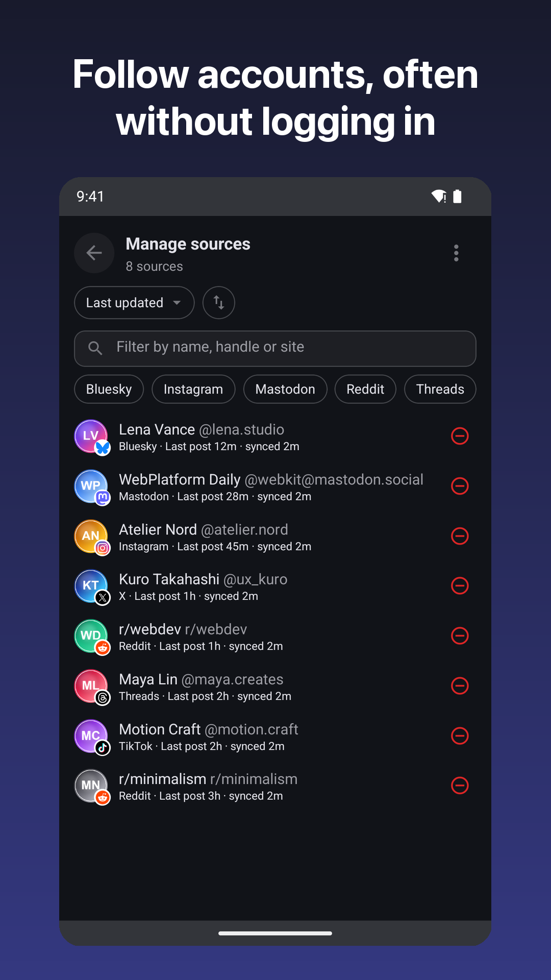This screenshot has height=980, width=551.
Task: Remove the Motion Craft source
Action: pos(460,736)
